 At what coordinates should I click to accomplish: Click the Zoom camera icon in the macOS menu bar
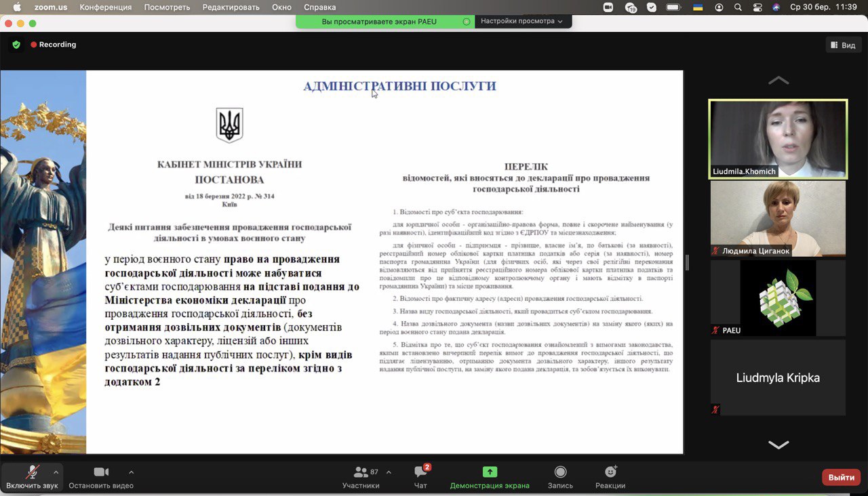(x=608, y=7)
